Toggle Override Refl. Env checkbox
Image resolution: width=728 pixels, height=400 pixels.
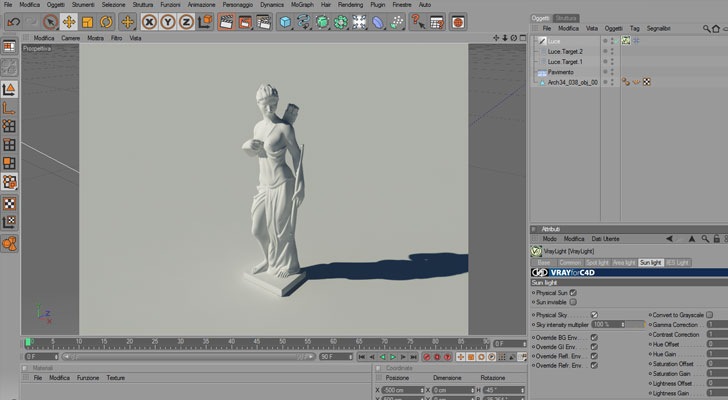594,356
